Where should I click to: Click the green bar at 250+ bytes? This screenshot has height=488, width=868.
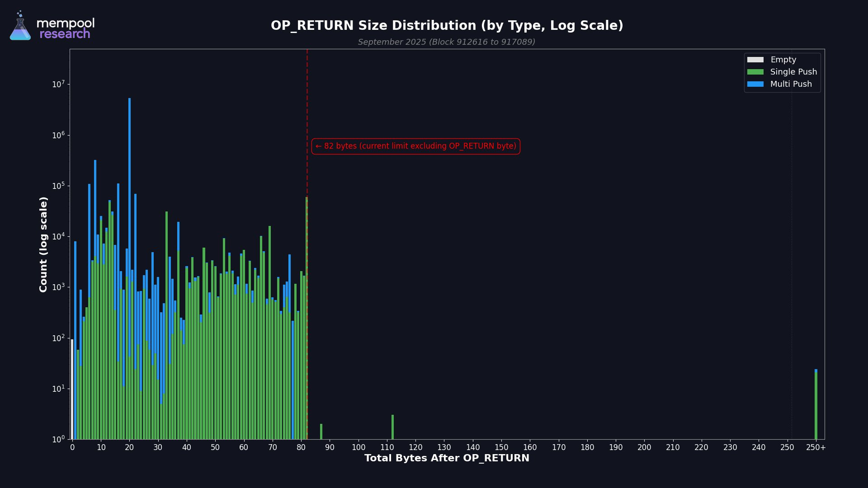coord(816,407)
